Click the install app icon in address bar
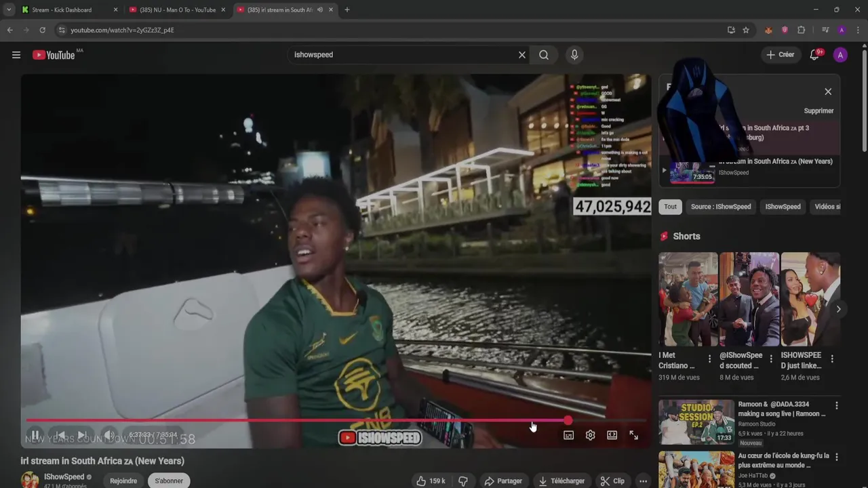Image resolution: width=868 pixels, height=488 pixels. tap(731, 30)
